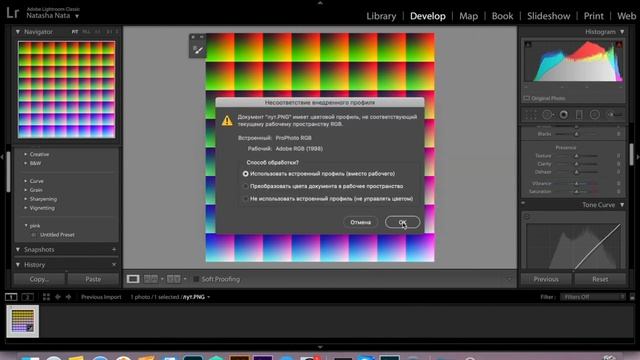
Task: Open the Slideshow module
Action: (549, 16)
